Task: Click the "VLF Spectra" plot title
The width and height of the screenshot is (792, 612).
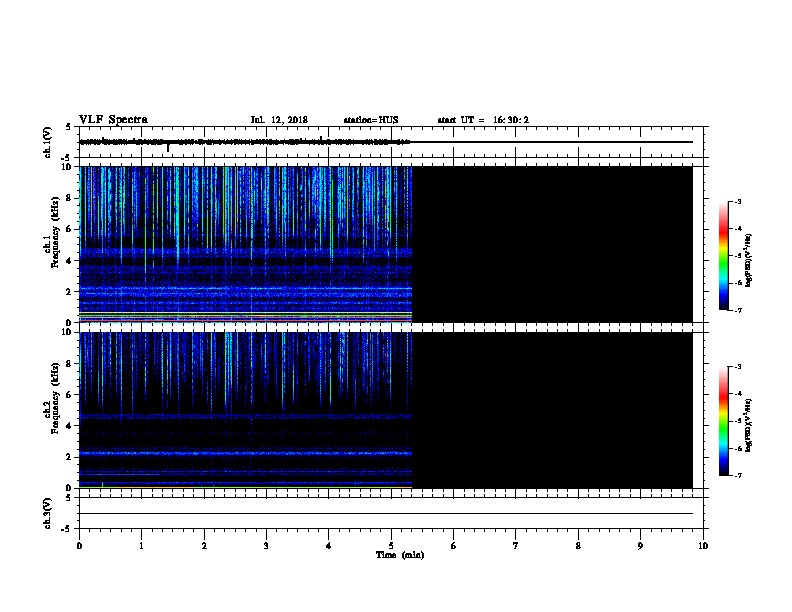Action: (113, 120)
